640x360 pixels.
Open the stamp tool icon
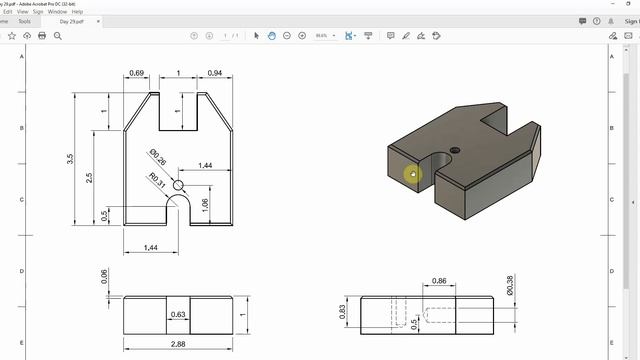436,36
